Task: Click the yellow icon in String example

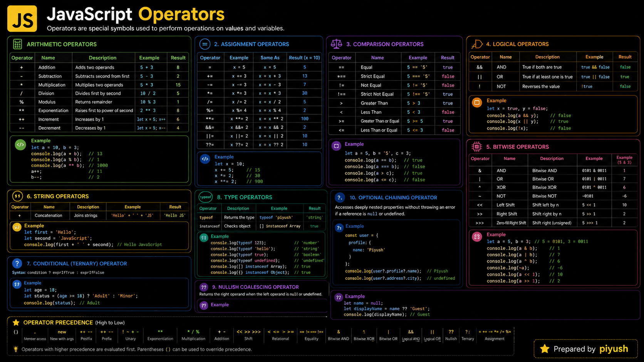Action: point(17,227)
